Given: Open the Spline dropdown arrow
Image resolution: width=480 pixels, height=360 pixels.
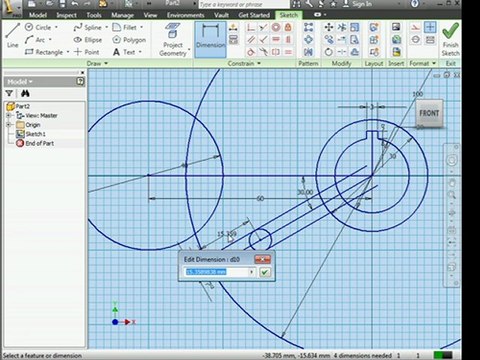Looking at the screenshot, I should 107,27.
